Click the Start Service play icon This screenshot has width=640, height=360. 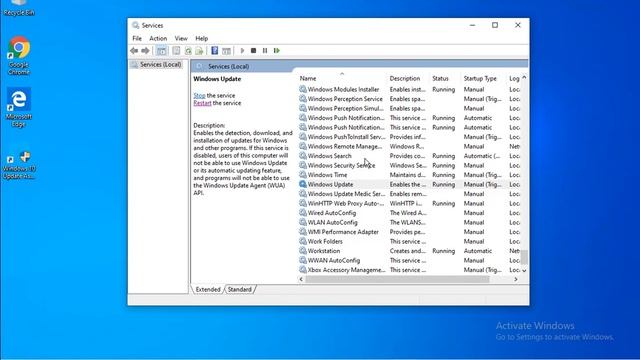coord(242,51)
